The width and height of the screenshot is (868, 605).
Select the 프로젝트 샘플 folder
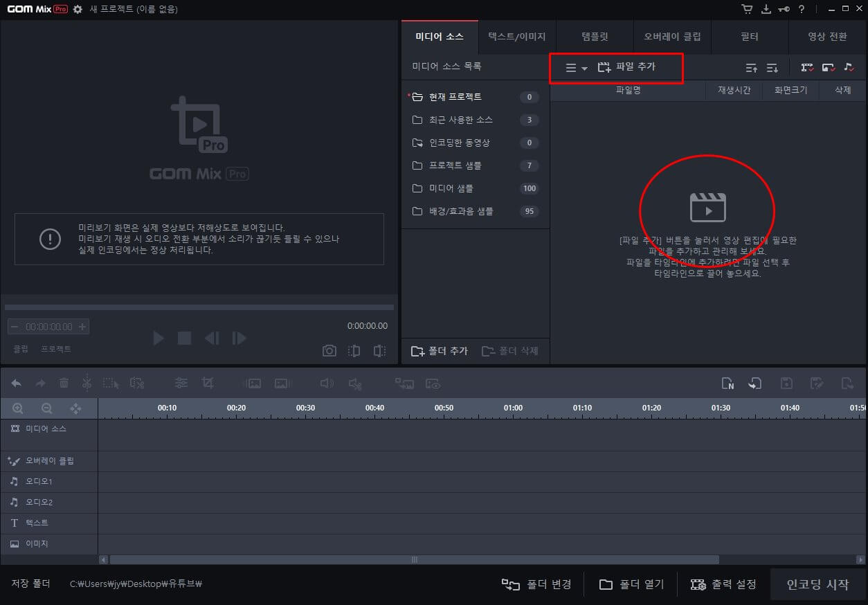[475, 165]
